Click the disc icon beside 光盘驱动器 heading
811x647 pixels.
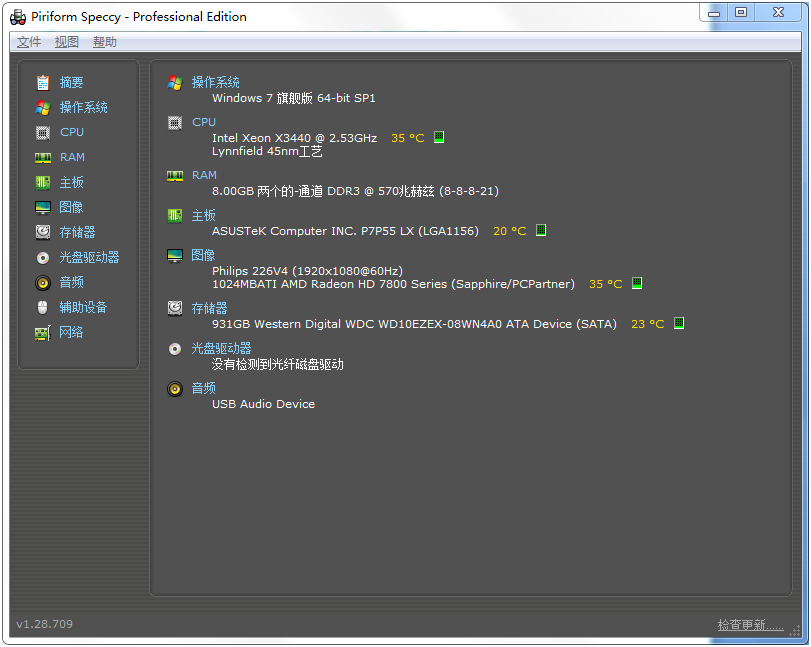175,349
